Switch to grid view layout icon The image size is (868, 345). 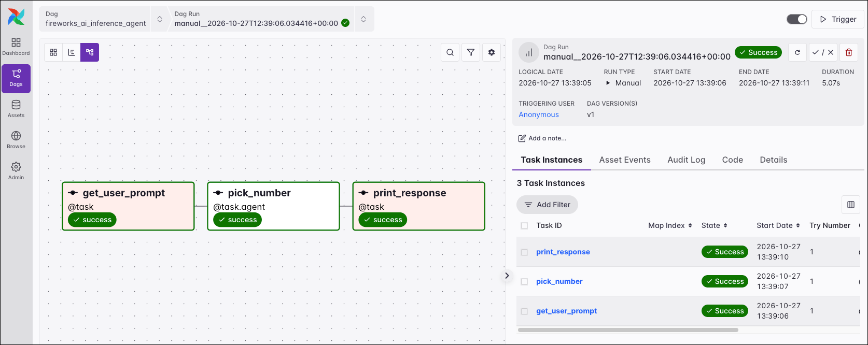[x=53, y=52]
